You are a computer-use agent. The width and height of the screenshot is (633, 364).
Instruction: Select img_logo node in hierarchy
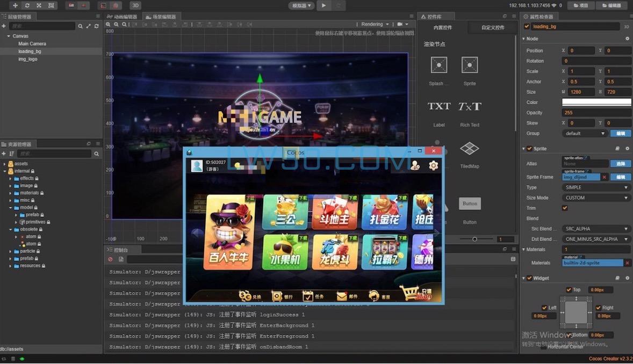(x=28, y=59)
